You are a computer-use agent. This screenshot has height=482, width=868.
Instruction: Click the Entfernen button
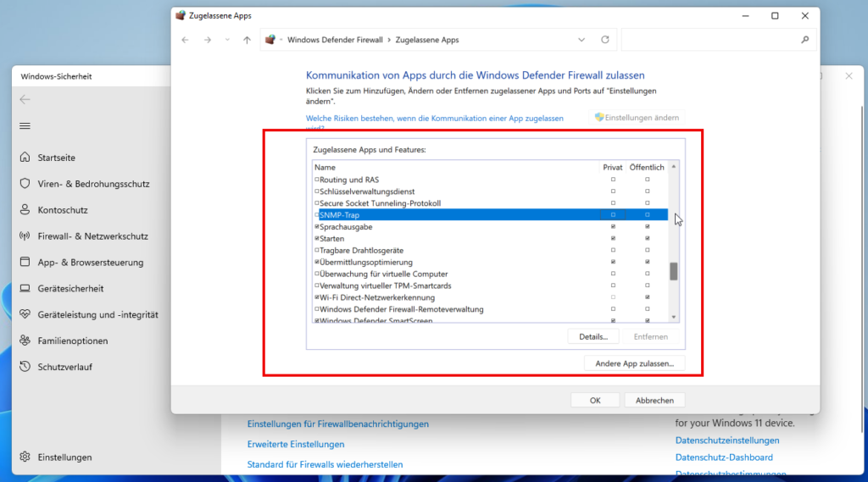click(x=650, y=336)
